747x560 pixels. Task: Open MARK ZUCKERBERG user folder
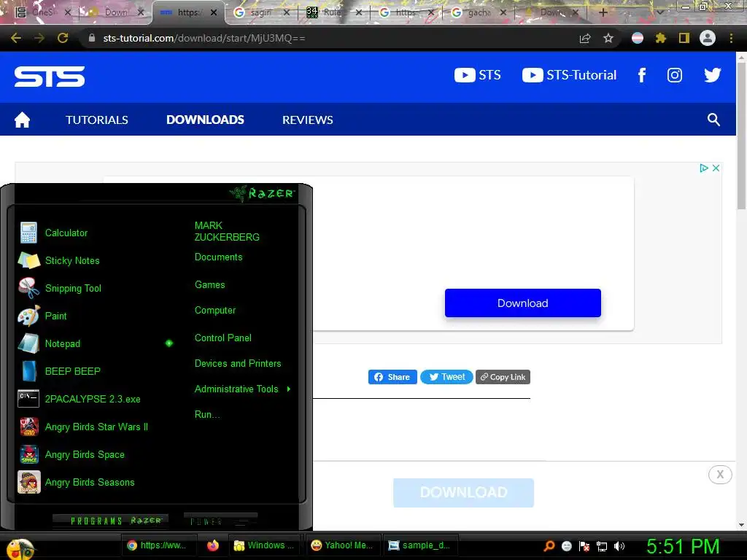[x=227, y=231]
